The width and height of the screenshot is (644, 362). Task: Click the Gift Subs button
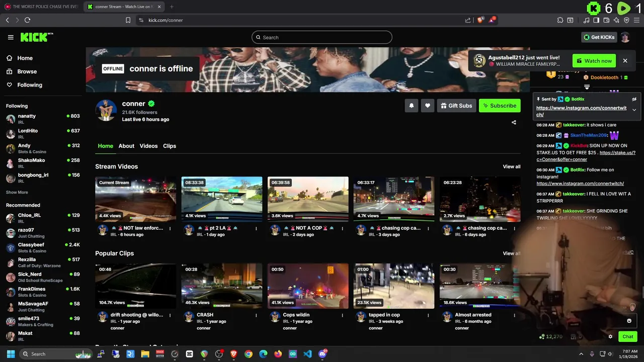tap(457, 106)
